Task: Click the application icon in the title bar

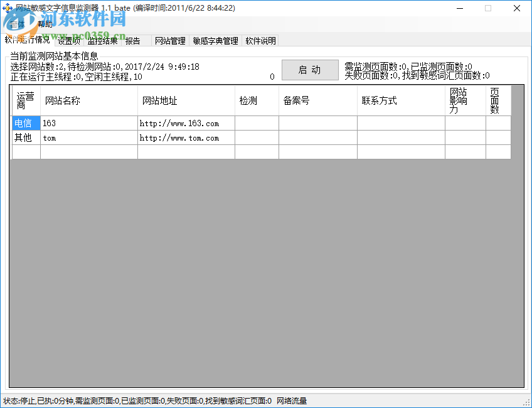Action: pyautogui.click(x=8, y=8)
